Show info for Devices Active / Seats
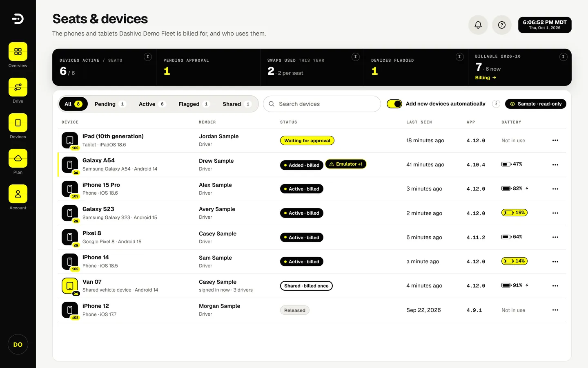The width and height of the screenshot is (588, 368). 148,57
